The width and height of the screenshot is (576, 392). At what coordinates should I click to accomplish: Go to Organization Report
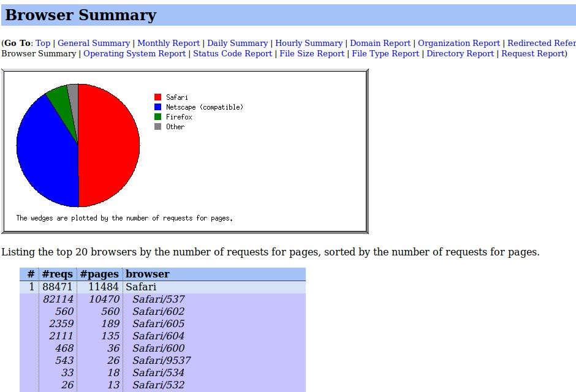459,43
